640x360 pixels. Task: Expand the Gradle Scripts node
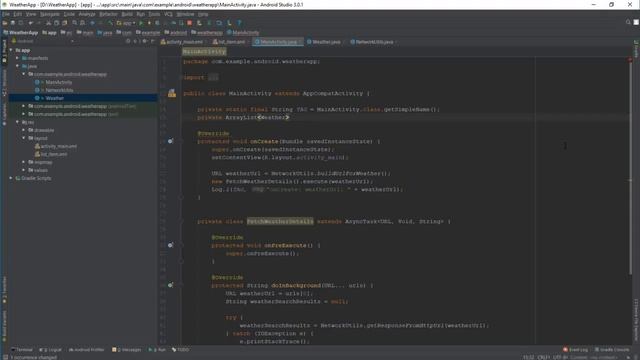click(x=11, y=178)
